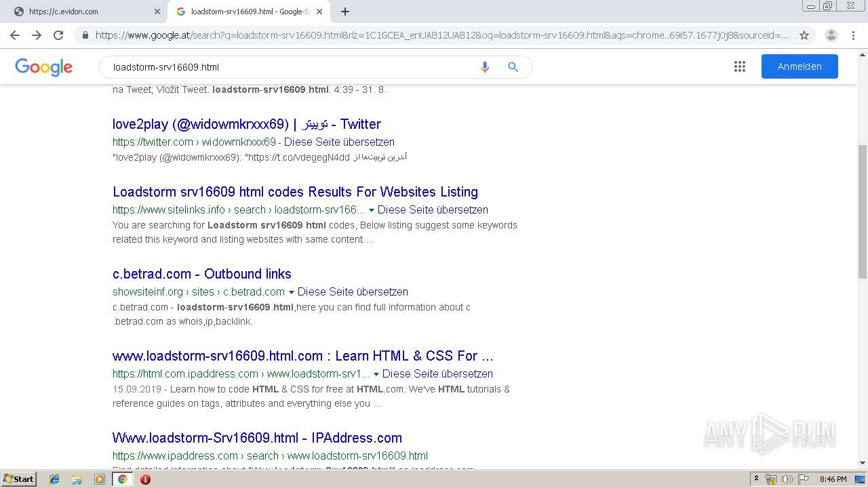View site security lock information
Viewport: 868px width, 488px height.
click(85, 35)
